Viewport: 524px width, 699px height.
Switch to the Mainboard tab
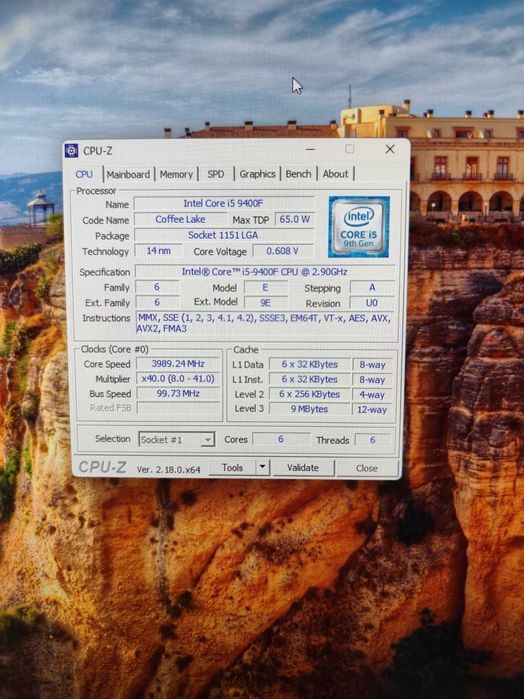pos(128,174)
